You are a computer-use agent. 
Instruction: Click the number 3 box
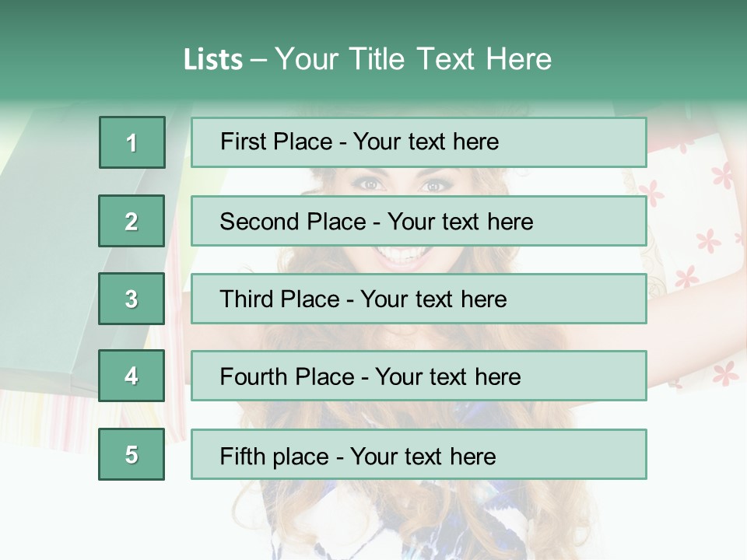click(x=132, y=299)
